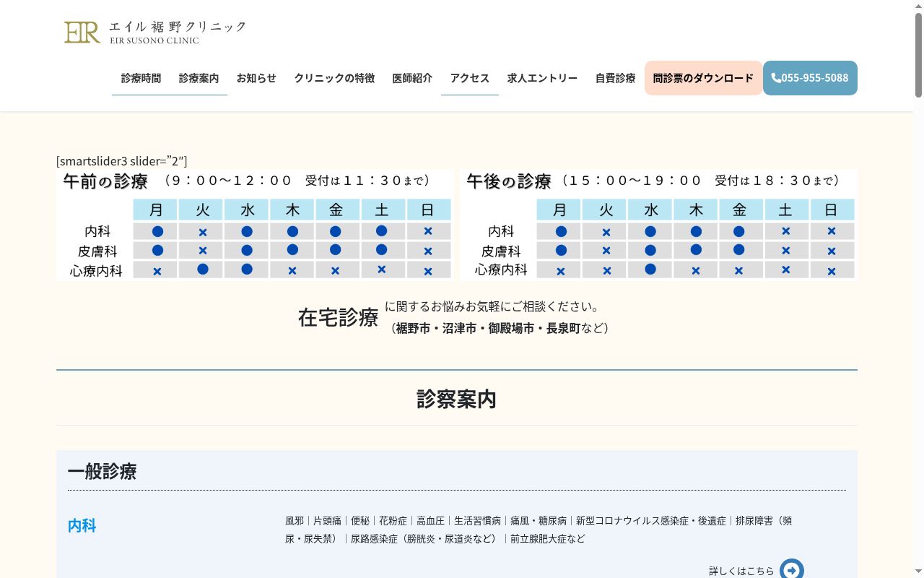
Task: Click the 高血圧 symptom text
Action: pos(430,520)
